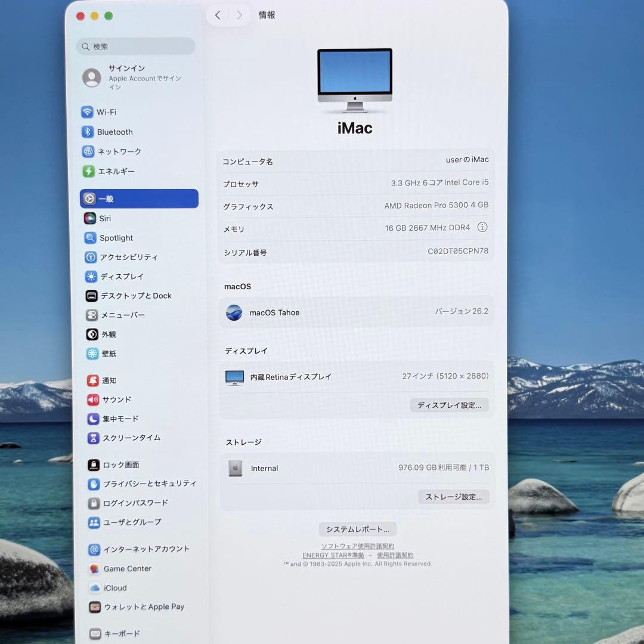Image resolution: width=644 pixels, height=644 pixels.
Task: Open ウォレットとApple Pay icon
Action: (x=95, y=607)
